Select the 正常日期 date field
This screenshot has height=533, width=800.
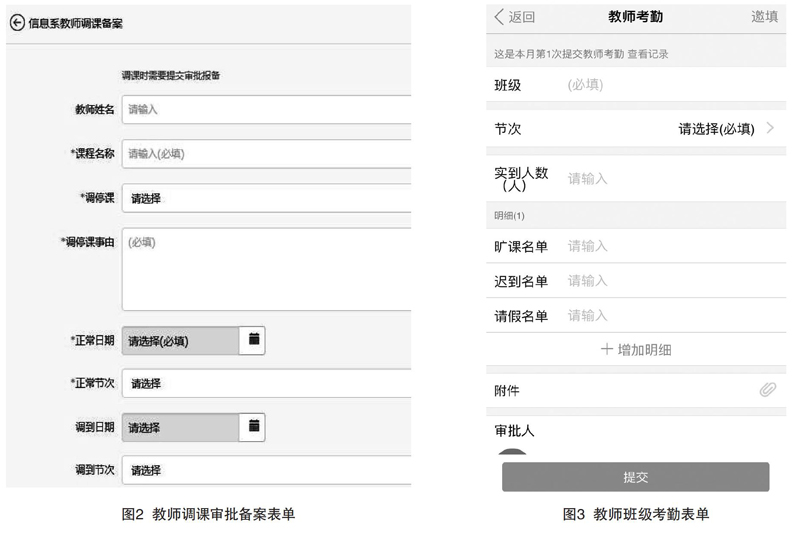pyautogui.click(x=180, y=341)
